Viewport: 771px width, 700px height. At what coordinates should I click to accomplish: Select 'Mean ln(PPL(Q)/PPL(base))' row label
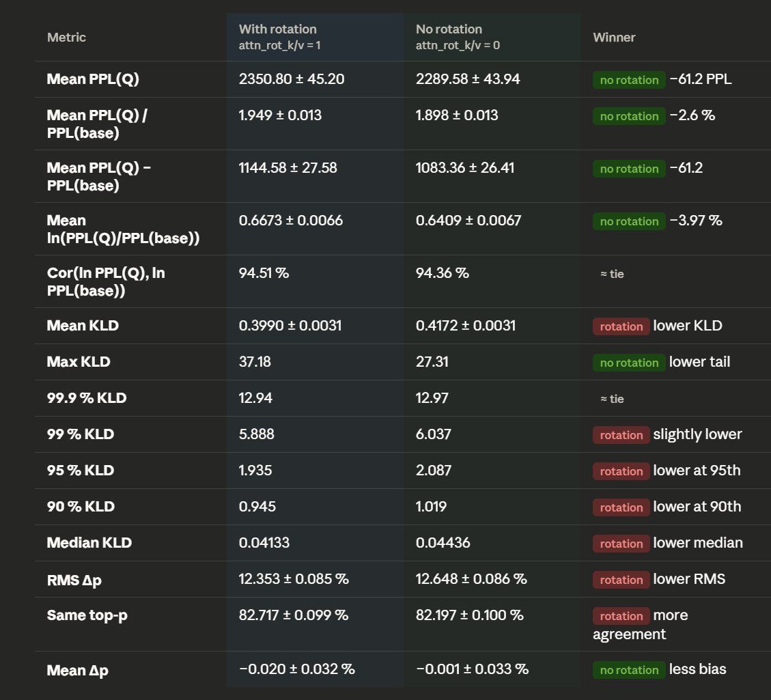(x=124, y=229)
